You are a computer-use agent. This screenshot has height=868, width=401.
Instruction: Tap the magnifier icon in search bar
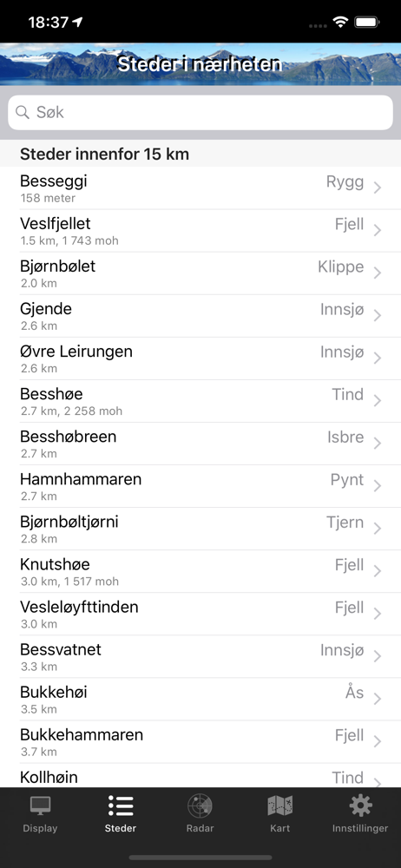tap(23, 112)
